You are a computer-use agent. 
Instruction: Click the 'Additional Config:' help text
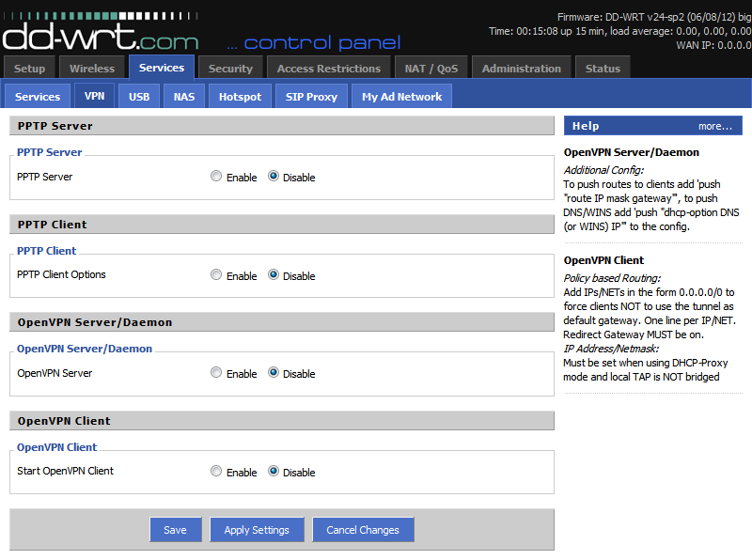603,170
